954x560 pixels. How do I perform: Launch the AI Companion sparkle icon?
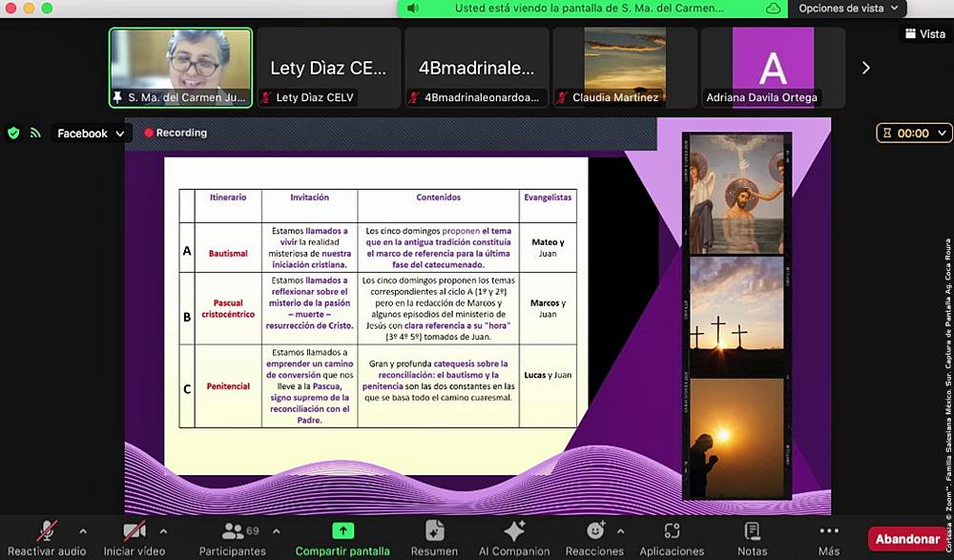514,530
